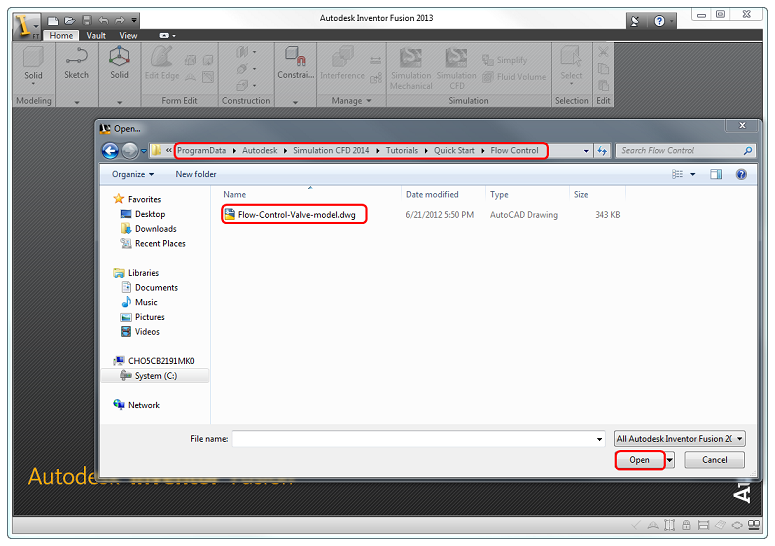Click the communication center satellite icon

coord(636,21)
